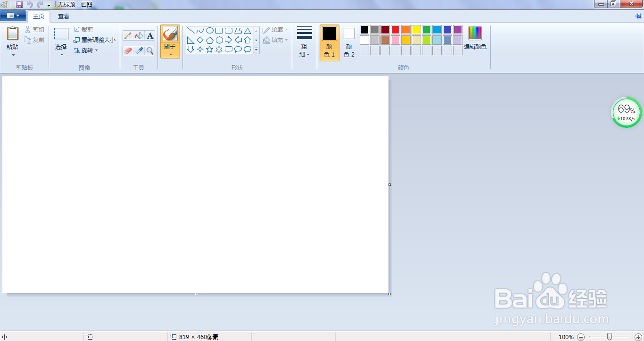Select the Fill with color bucket tool
644x341 pixels.
click(x=139, y=36)
